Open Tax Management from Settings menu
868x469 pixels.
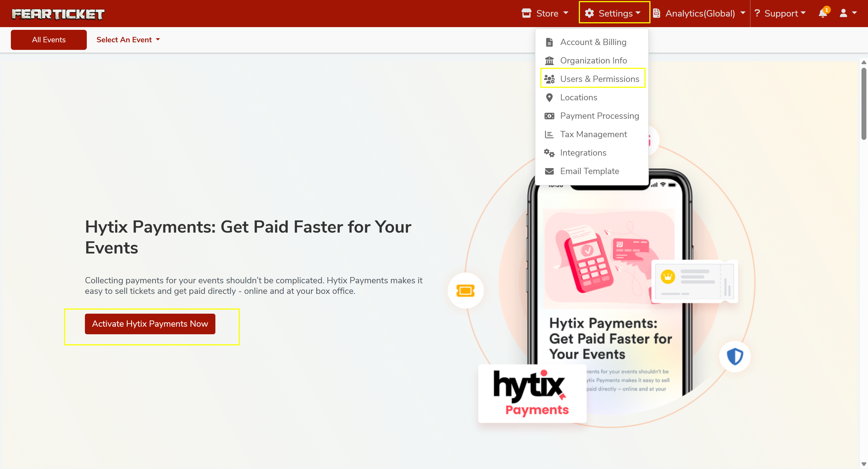click(593, 134)
